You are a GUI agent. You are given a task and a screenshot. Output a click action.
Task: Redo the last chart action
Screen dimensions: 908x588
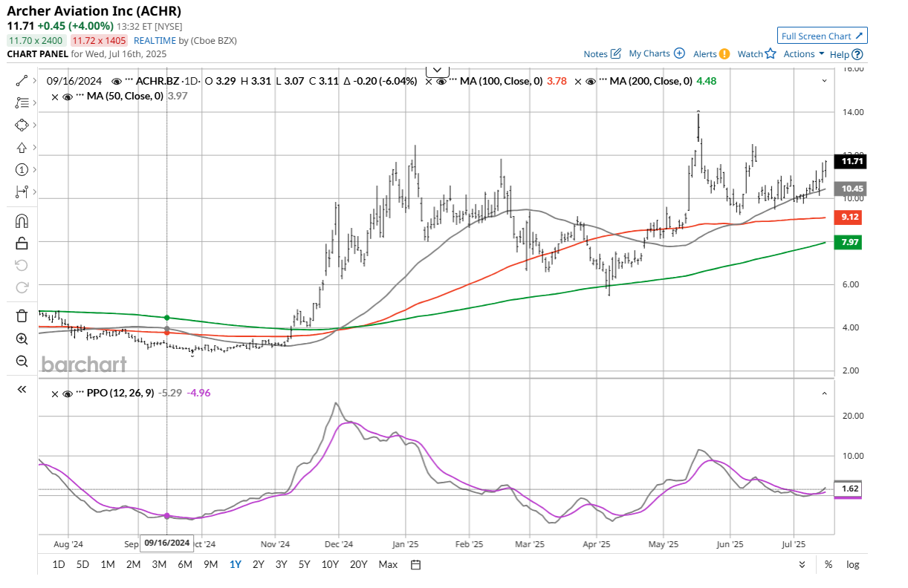21,287
